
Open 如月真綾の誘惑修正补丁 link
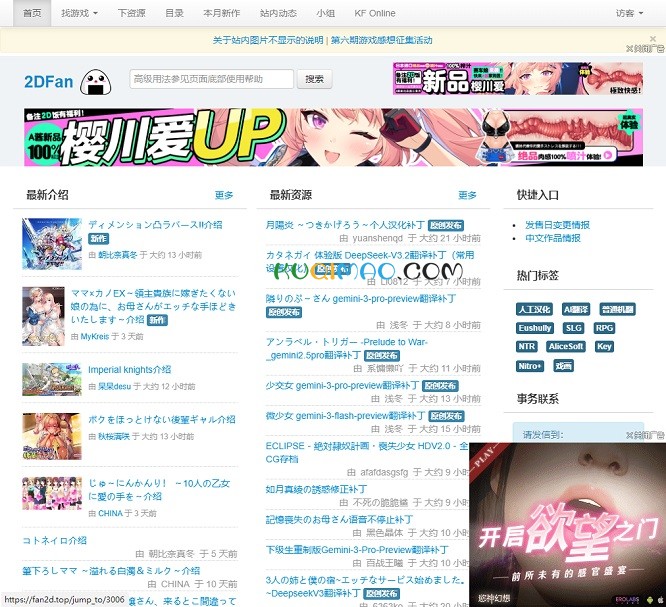[x=316, y=489]
